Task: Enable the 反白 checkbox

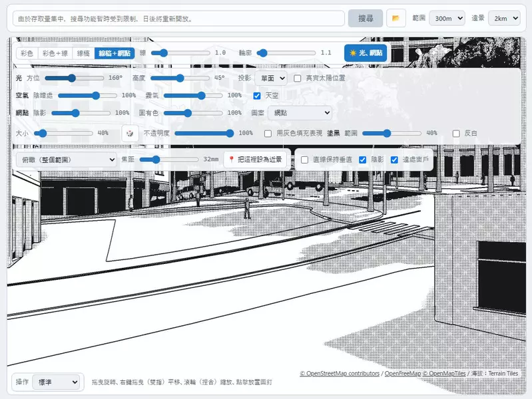Action: [456, 133]
